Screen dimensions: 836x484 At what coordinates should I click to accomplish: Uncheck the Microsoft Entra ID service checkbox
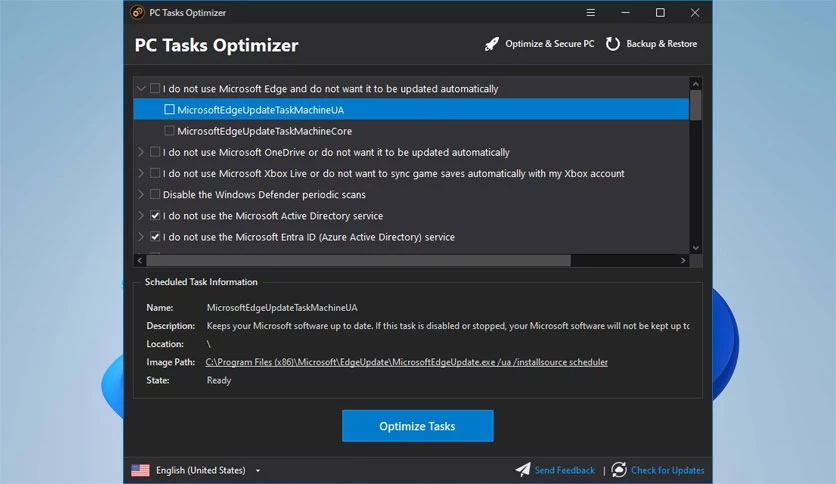pos(155,237)
